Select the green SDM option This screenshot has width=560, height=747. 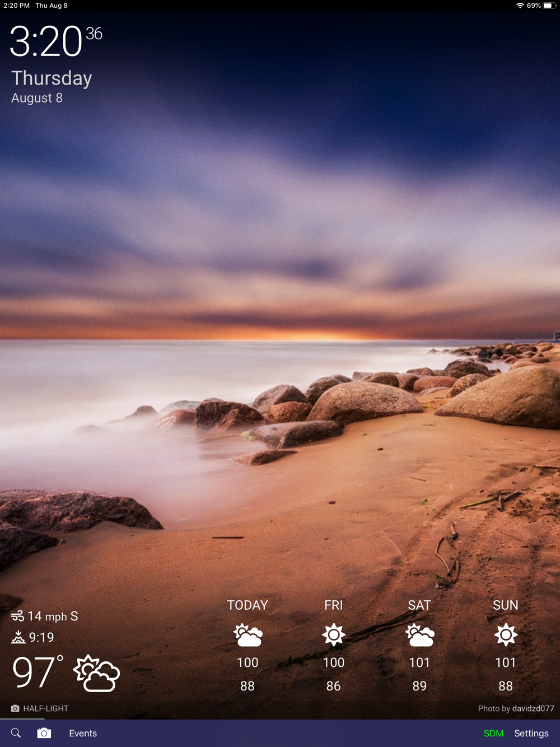[x=493, y=733]
